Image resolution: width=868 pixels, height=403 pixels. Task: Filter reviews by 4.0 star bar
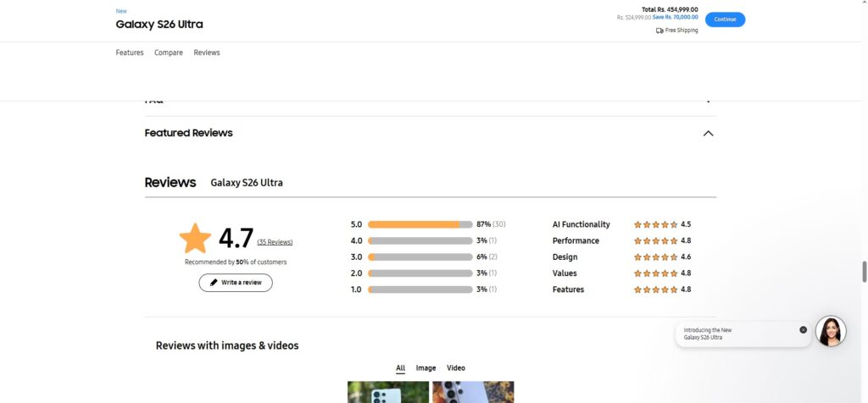pyautogui.click(x=420, y=241)
